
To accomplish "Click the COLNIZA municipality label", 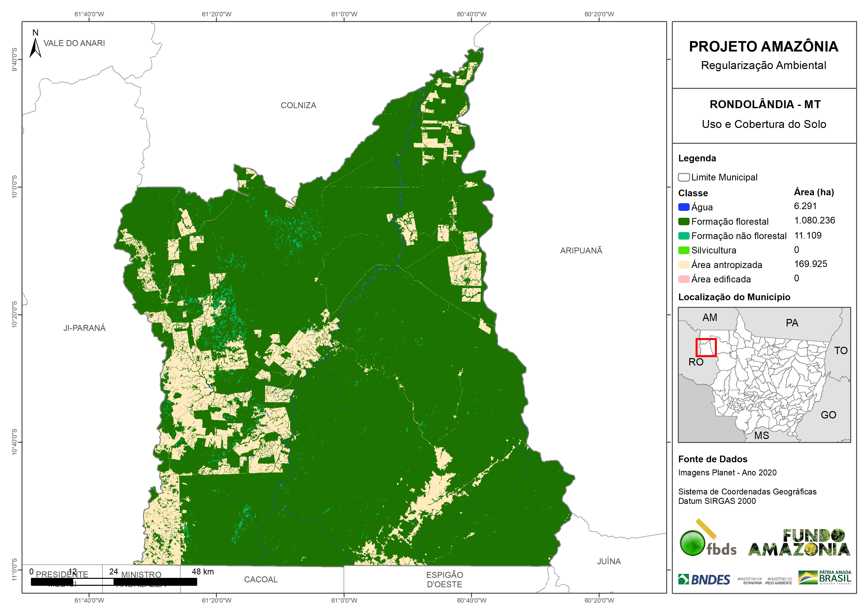I will point(298,105).
